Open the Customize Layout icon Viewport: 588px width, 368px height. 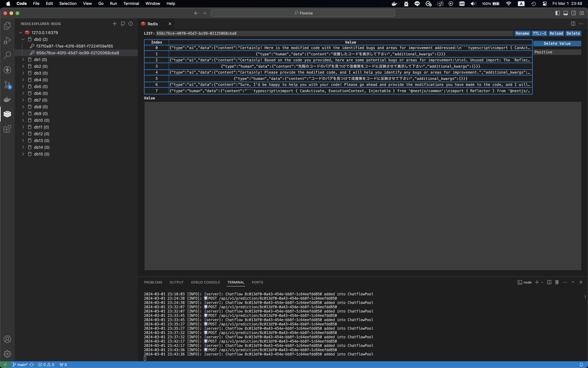[x=582, y=13]
